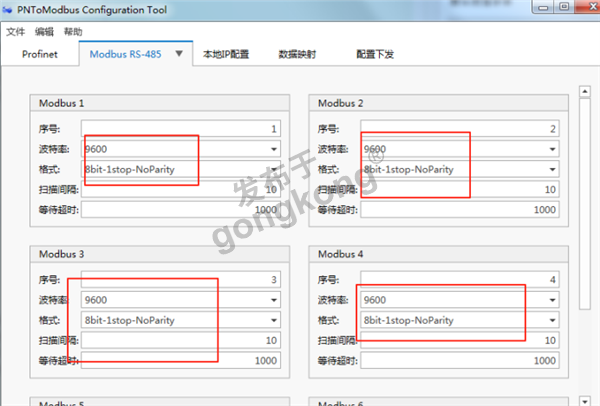
Task: Click the scrollbar up arrow
Action: point(585,91)
